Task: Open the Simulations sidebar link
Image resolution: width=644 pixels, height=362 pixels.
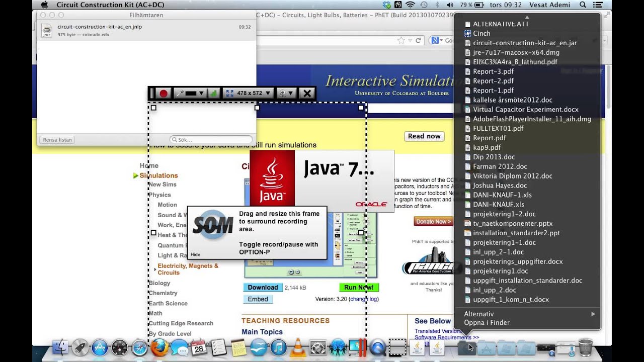Action: click(158, 175)
